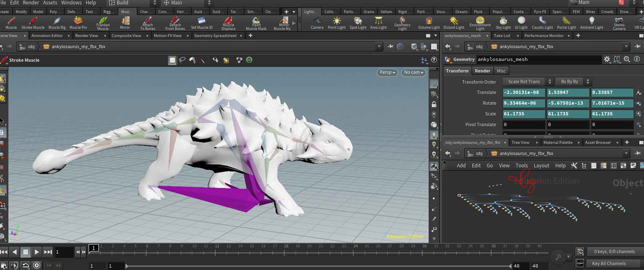Image resolution: width=644 pixels, height=270 pixels.
Task: Open the Rx Ry Rz rotation order dropdown
Action: (x=573, y=82)
